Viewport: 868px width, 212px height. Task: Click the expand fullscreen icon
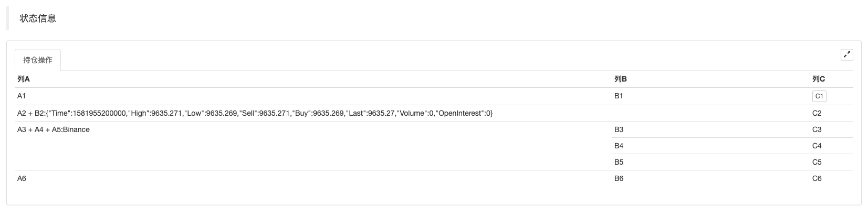tap(846, 54)
